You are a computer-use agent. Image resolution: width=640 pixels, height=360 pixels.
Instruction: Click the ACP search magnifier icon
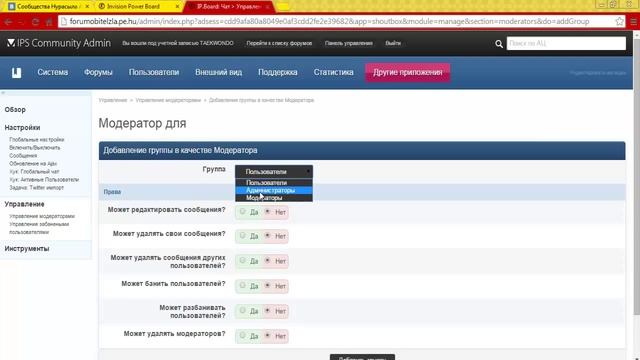click(499, 44)
